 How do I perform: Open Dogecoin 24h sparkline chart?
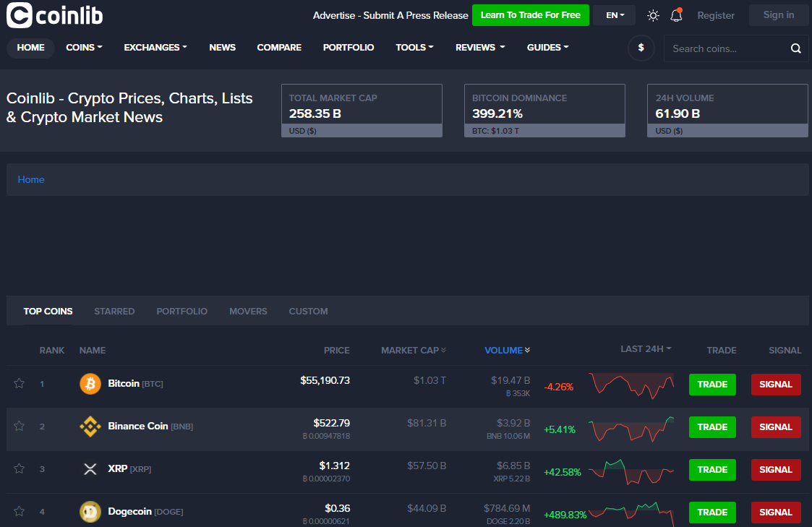631,513
